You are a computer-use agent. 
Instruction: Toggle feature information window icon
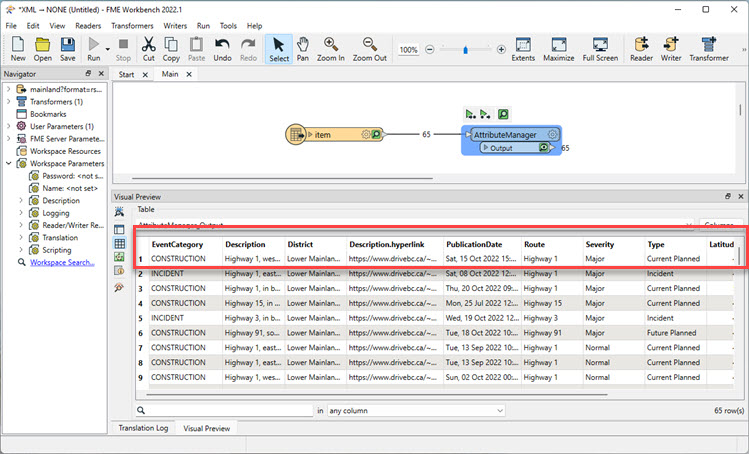coord(119,270)
